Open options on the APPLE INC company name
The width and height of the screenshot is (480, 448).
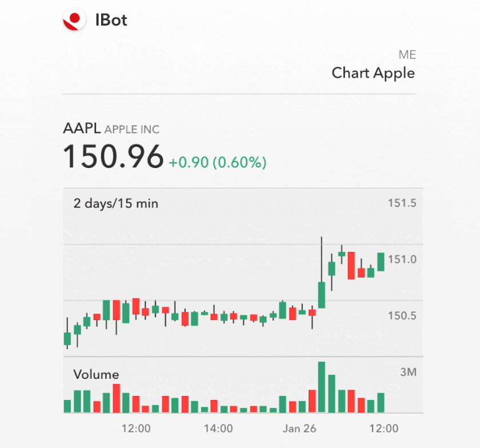coord(131,130)
